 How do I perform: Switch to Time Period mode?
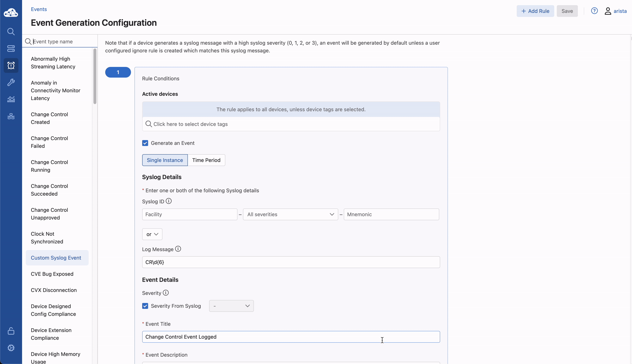206,160
